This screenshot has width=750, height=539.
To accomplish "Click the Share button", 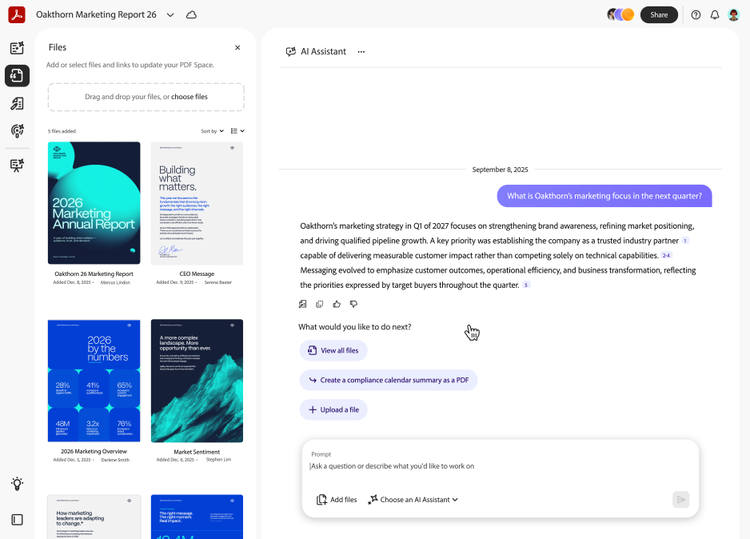I will [x=659, y=15].
